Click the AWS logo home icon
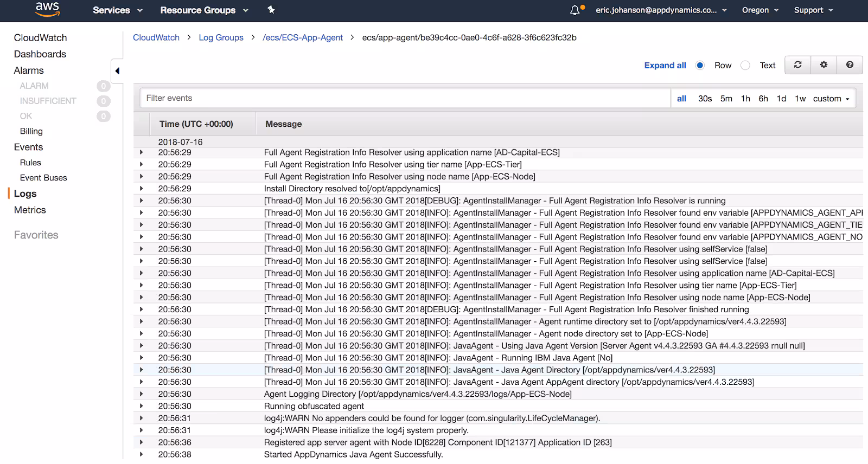This screenshot has width=868, height=464. (47, 9)
